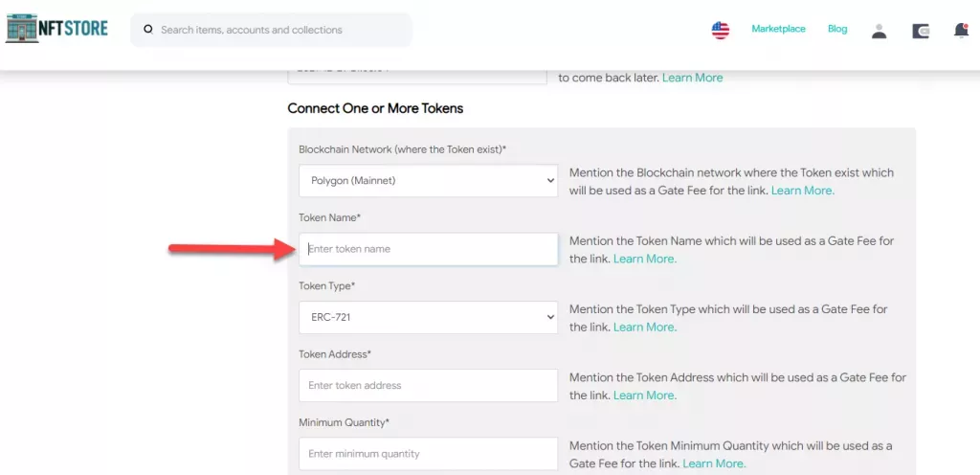Click Learn More beside Token Name

click(644, 259)
